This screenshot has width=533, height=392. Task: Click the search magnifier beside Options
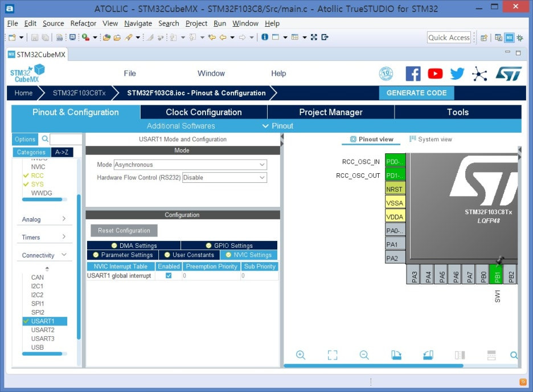click(45, 138)
